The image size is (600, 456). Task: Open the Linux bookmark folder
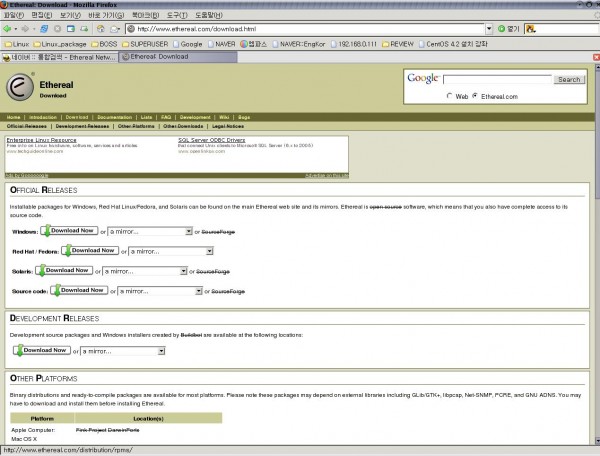[x=17, y=44]
